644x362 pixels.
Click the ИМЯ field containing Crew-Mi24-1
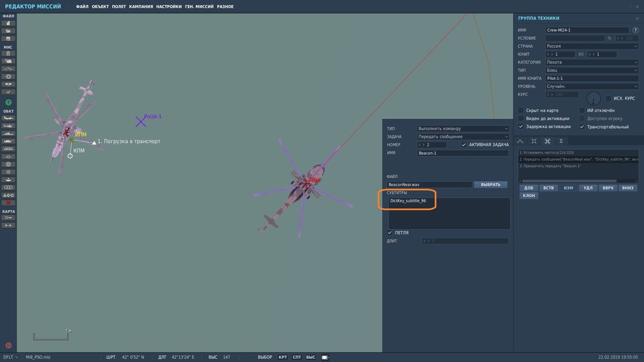(587, 30)
